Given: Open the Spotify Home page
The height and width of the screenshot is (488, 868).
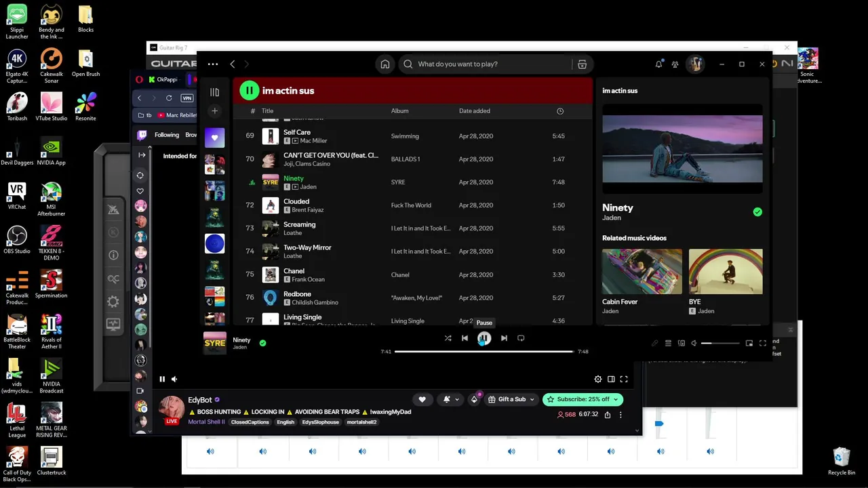Looking at the screenshot, I should [x=385, y=64].
